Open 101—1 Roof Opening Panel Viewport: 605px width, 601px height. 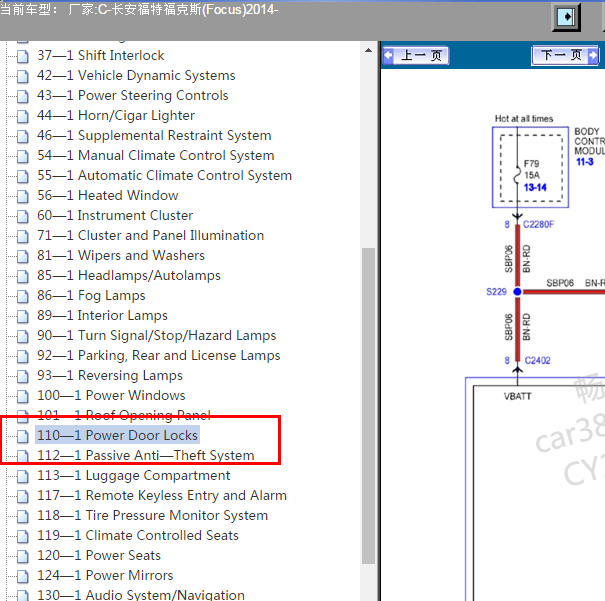pyautogui.click(x=124, y=416)
